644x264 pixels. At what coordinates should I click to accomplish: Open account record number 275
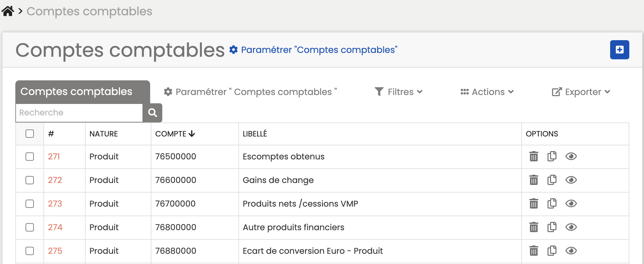pyautogui.click(x=55, y=251)
